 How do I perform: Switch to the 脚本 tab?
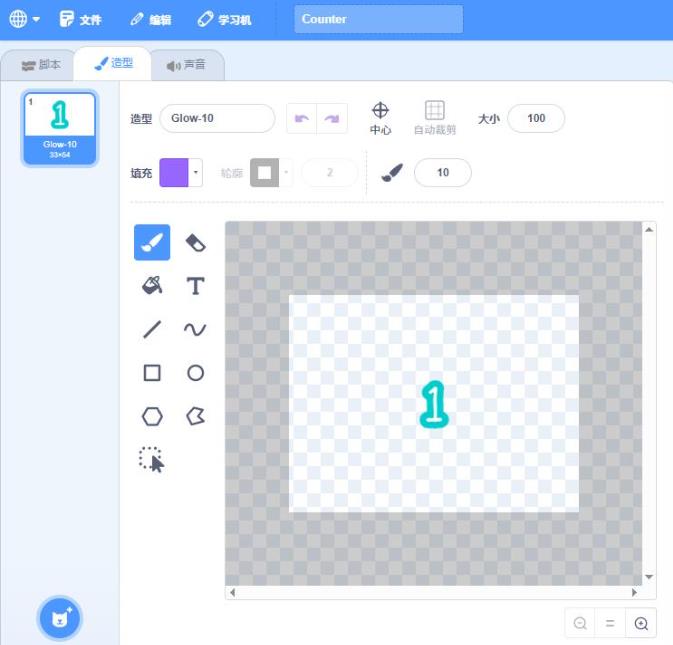tap(40, 65)
